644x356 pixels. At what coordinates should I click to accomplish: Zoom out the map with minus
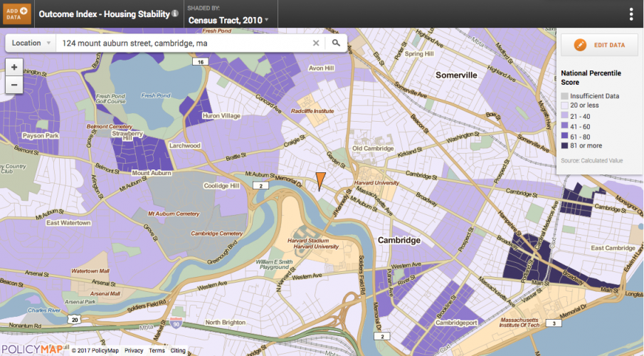coord(14,85)
